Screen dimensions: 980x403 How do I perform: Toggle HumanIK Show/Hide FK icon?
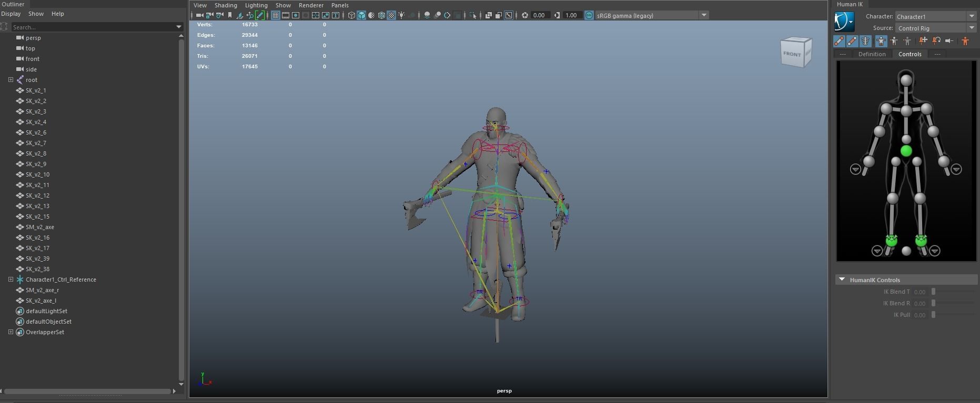point(852,40)
